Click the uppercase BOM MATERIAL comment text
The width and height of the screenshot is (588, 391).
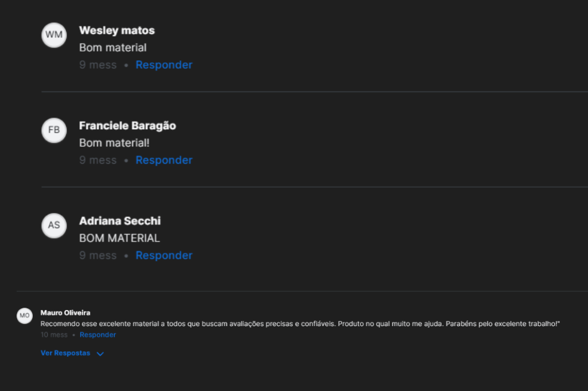(x=119, y=238)
